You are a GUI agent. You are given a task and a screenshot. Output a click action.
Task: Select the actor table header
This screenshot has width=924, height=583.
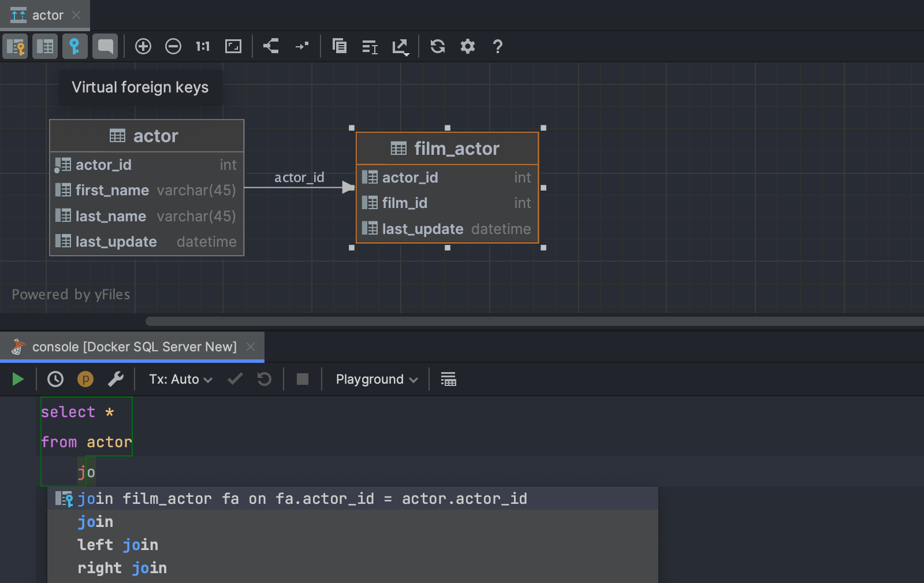(147, 136)
